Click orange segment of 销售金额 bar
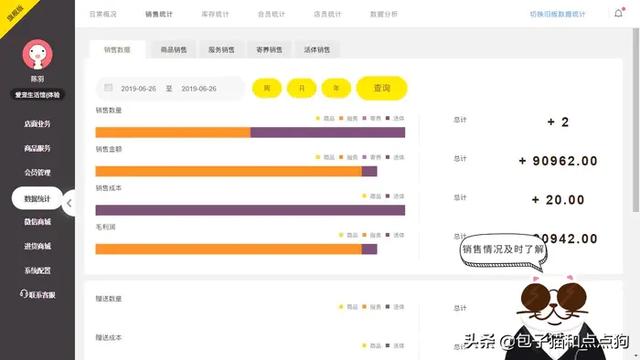640x360 pixels. (x=229, y=171)
